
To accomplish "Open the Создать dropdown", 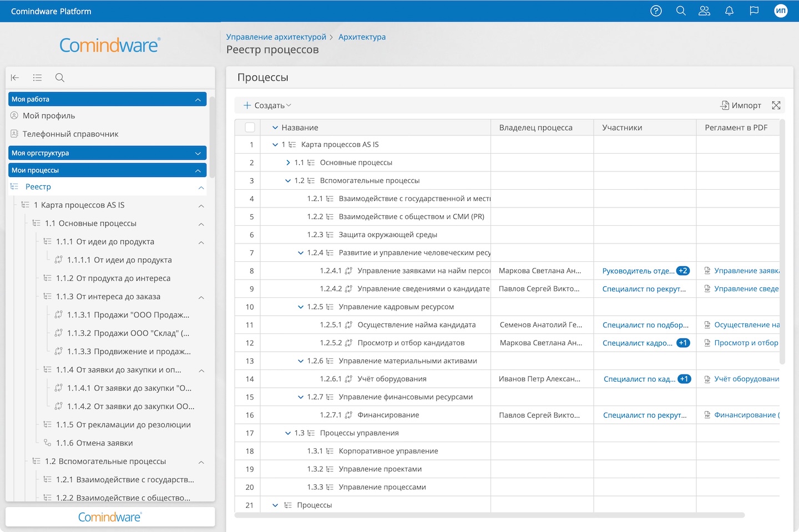I will [x=267, y=105].
